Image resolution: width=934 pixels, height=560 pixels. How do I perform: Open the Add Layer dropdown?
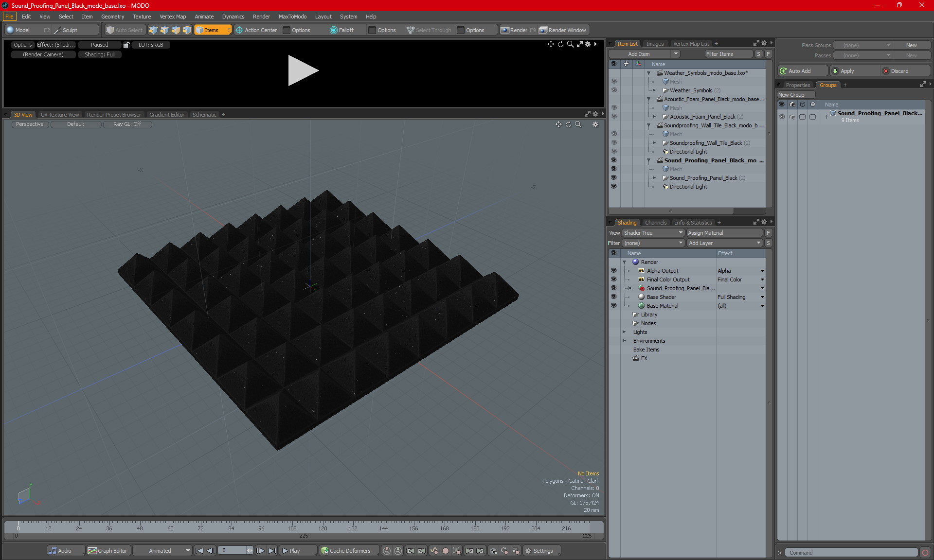(x=725, y=243)
